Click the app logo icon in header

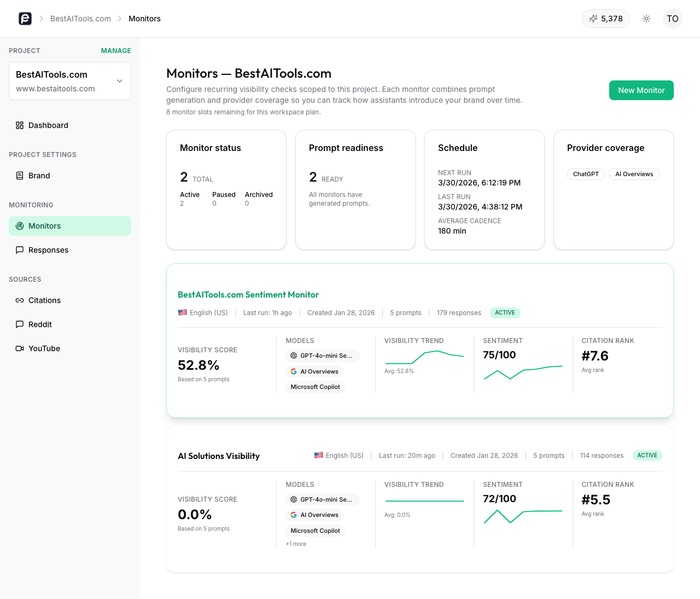tap(25, 19)
